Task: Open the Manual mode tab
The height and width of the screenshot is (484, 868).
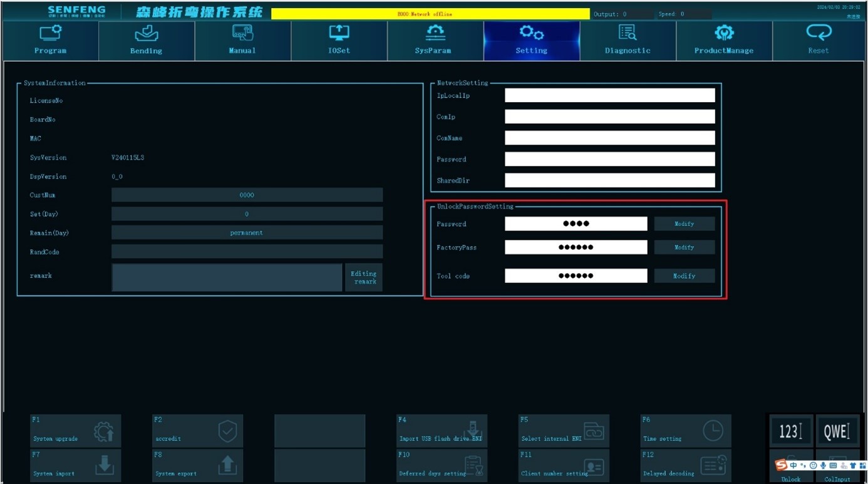Action: coord(242,40)
